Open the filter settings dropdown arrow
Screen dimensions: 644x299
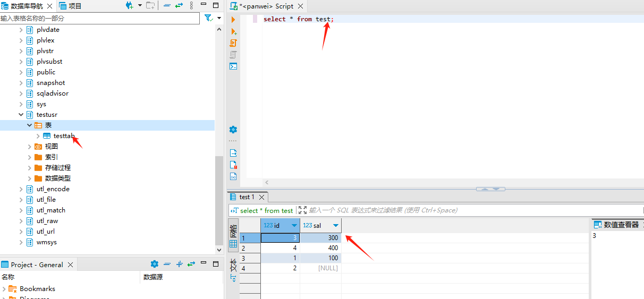tap(219, 18)
